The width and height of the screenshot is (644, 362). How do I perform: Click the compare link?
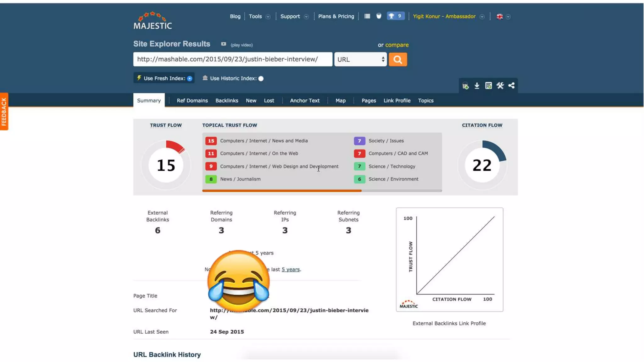397,45
